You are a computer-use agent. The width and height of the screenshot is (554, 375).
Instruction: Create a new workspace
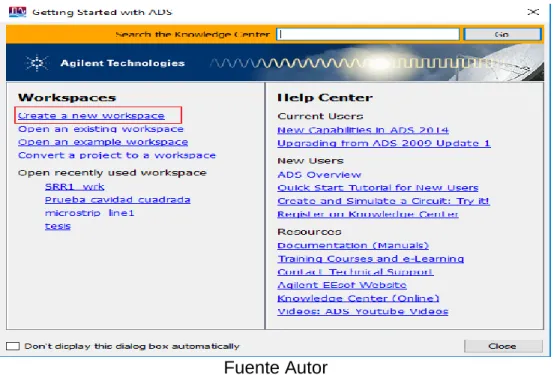click(x=91, y=116)
